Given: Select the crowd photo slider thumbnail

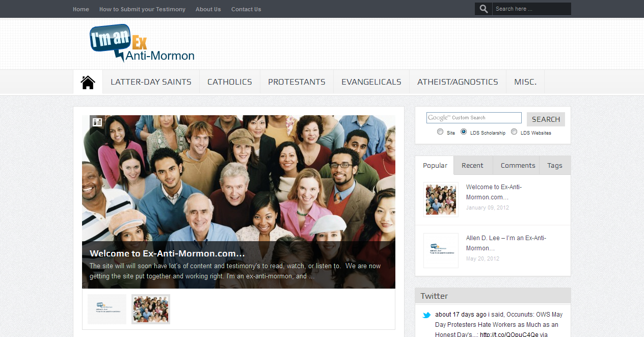Looking at the screenshot, I should pyautogui.click(x=151, y=309).
